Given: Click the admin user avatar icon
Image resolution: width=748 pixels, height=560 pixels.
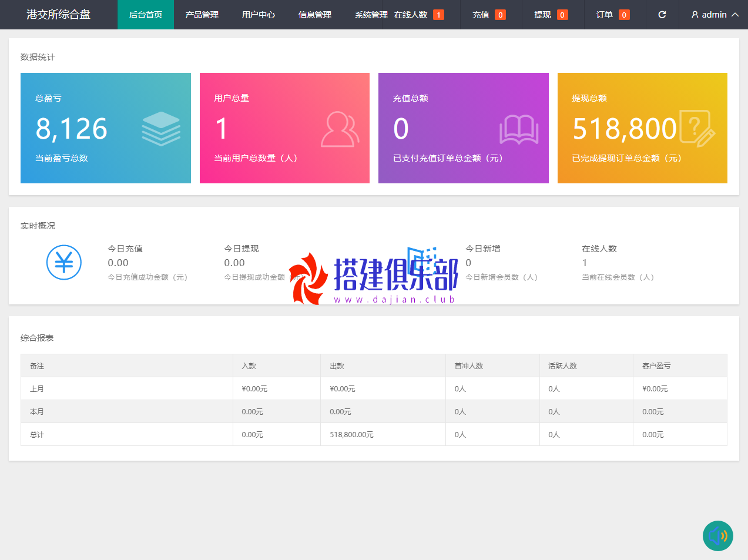Looking at the screenshot, I should (x=695, y=15).
